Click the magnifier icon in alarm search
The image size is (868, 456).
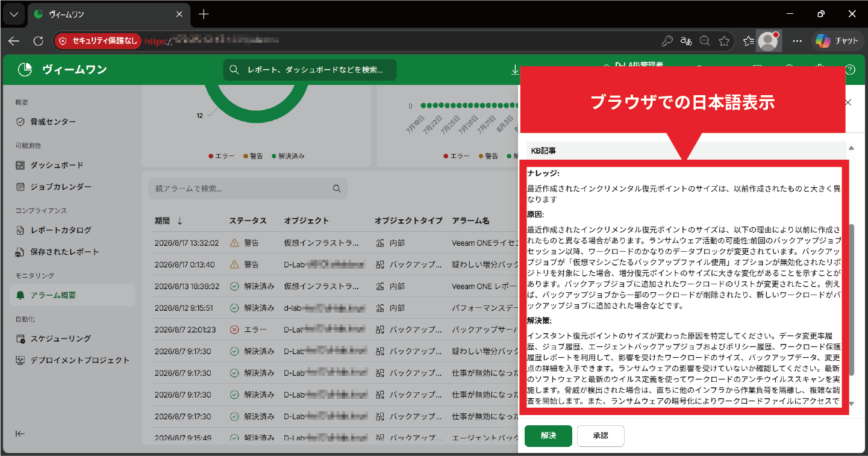pyautogui.click(x=337, y=189)
